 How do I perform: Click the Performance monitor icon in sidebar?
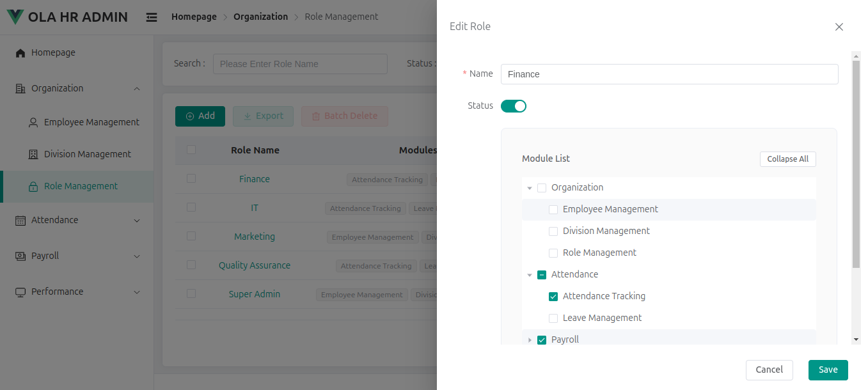(x=20, y=292)
